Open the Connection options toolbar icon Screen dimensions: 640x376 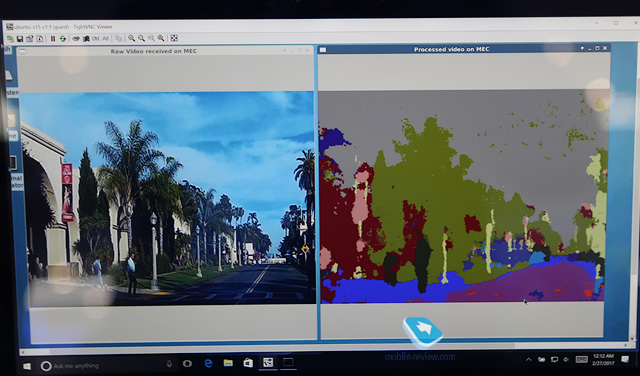29,38
